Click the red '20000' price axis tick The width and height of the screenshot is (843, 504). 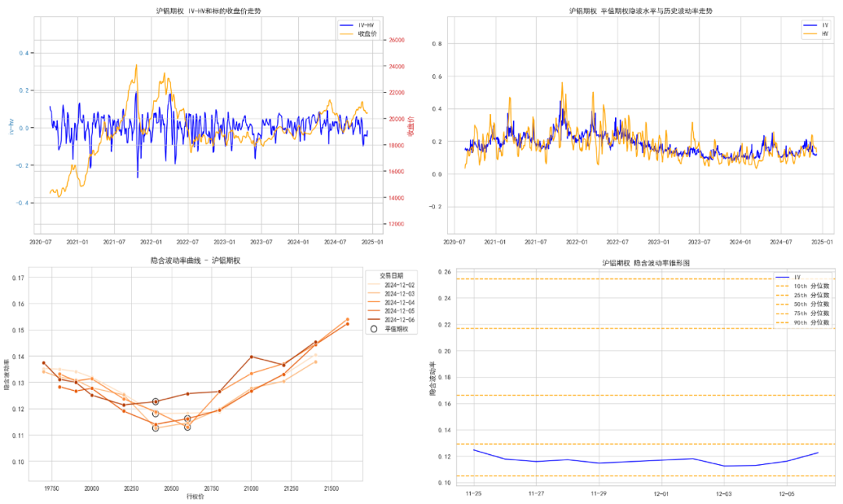coord(397,119)
